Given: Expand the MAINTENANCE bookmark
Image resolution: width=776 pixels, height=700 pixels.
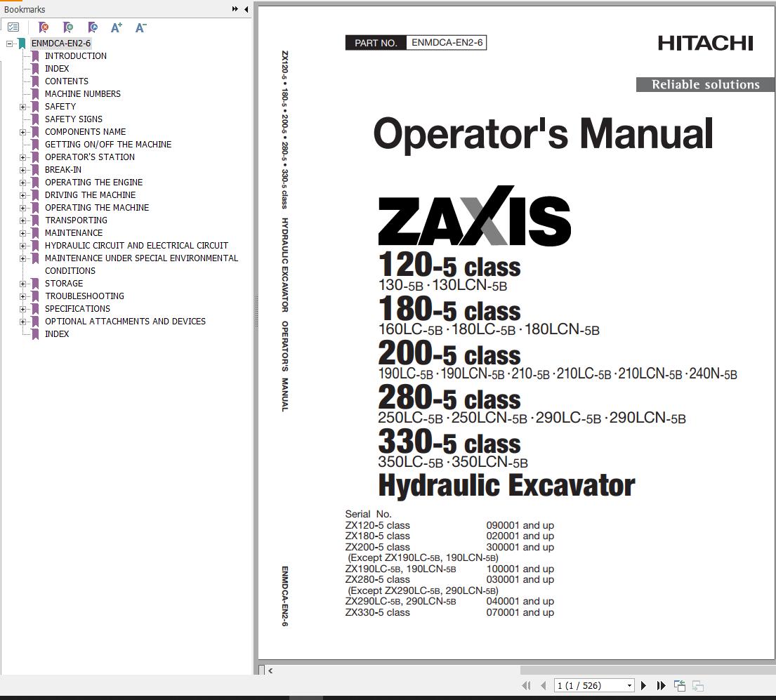Looking at the screenshot, I should coord(22,233).
